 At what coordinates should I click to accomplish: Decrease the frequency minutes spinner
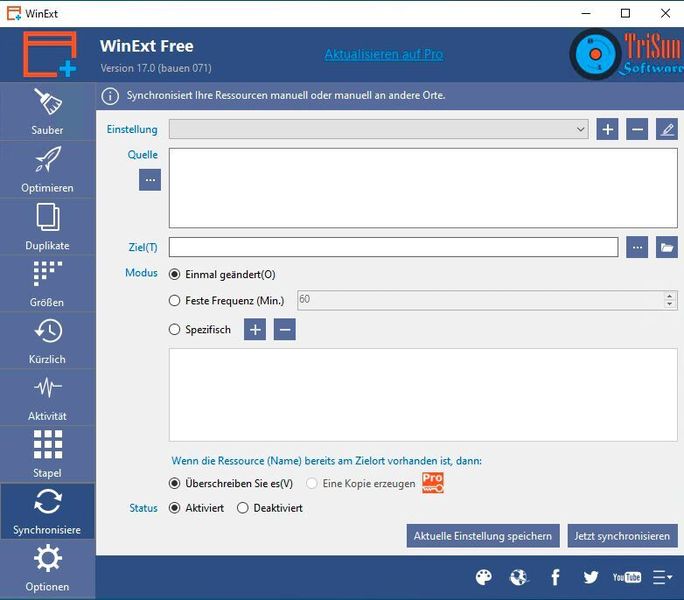tap(670, 305)
